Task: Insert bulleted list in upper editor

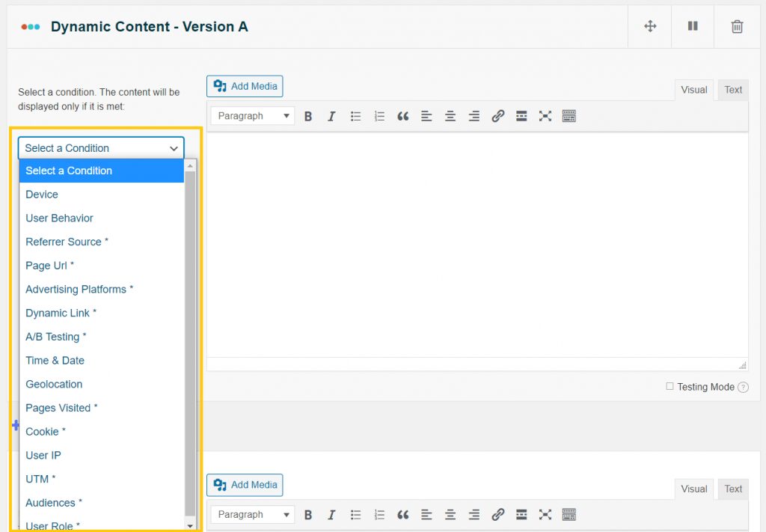Action: click(x=355, y=116)
